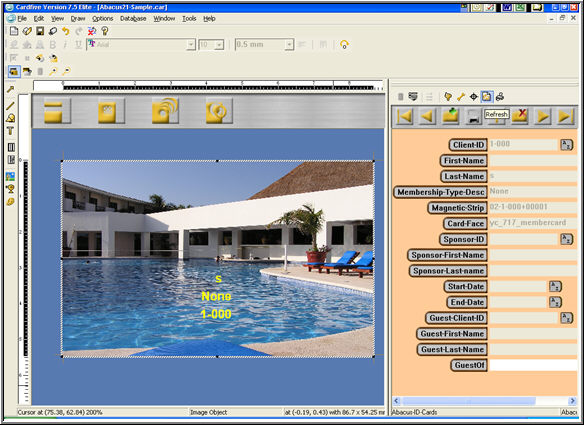Click the Membership-Type-Desc label button

[441, 192]
